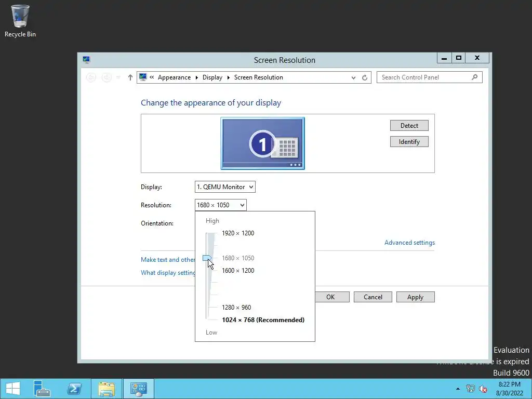The width and height of the screenshot is (532, 399).
Task: Click the Screen Resolution window title icon
Action: click(86, 60)
